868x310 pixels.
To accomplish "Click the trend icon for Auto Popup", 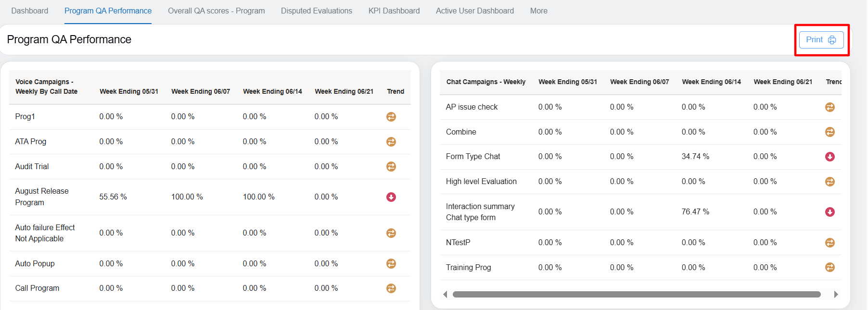I will (x=391, y=264).
